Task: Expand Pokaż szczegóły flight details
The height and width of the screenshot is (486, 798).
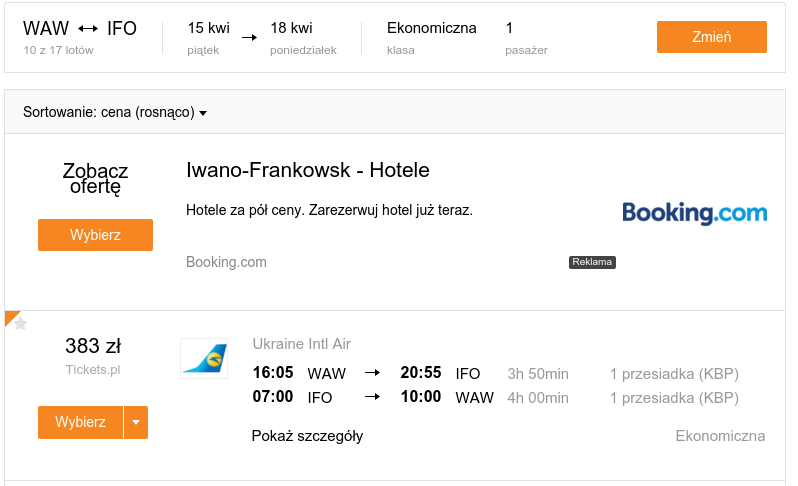Action: pyautogui.click(x=307, y=436)
